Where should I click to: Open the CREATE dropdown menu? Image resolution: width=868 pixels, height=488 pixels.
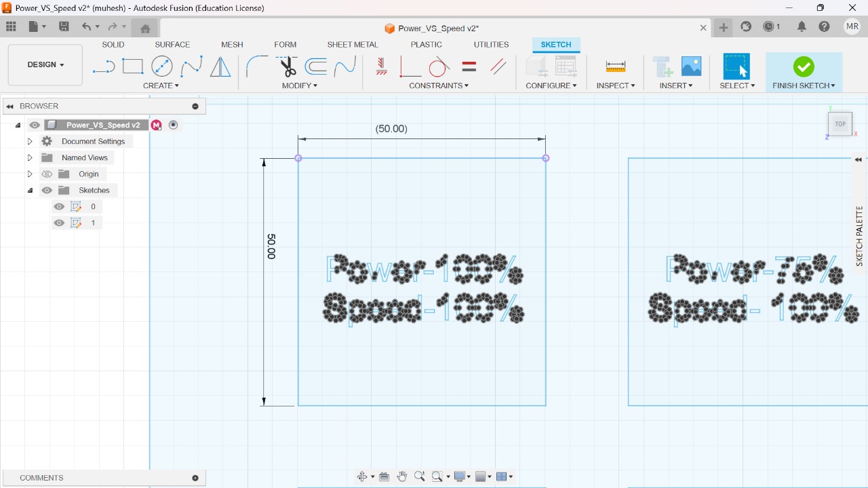(161, 86)
